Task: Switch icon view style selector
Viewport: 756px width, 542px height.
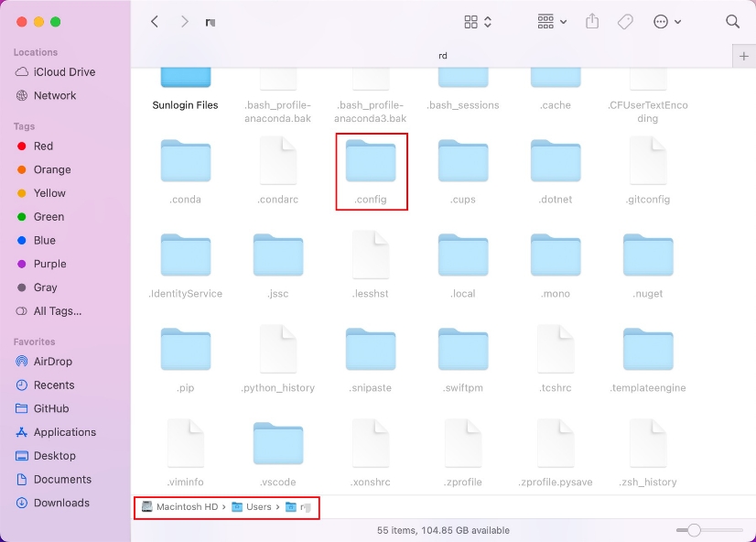Action: 478,21
